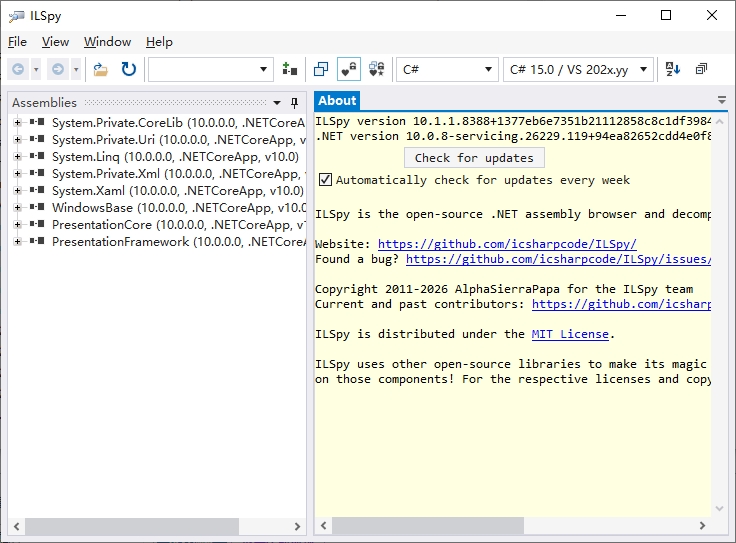Expand the PresentationFramework node
Image resolution: width=736 pixels, height=543 pixels.
tap(17, 241)
